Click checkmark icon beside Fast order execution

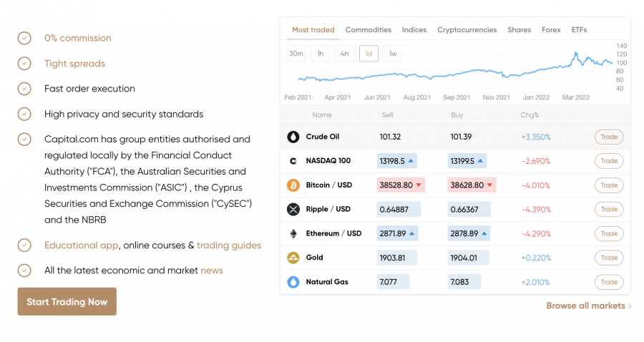click(x=24, y=89)
